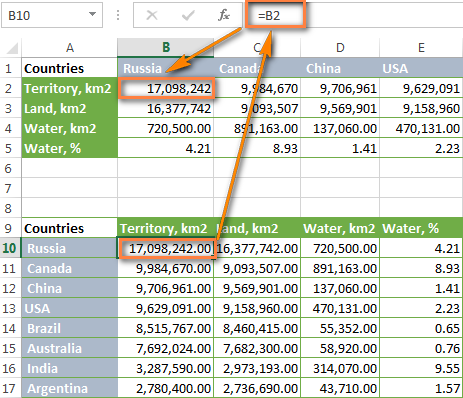Select the USA cell in row 13
The width and height of the screenshot is (463, 398).
pyautogui.click(x=69, y=308)
